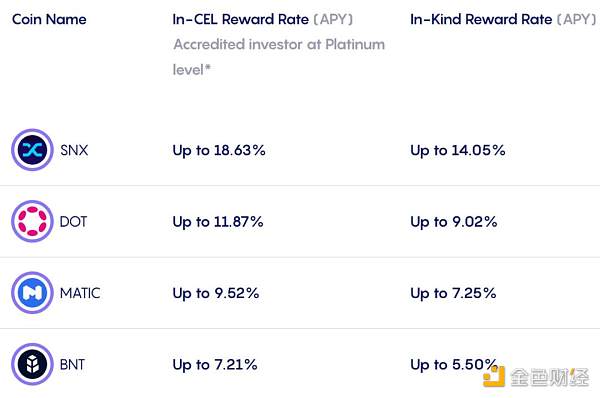Click MATIC in-CEL rate Up to 9.52%

coord(216,294)
